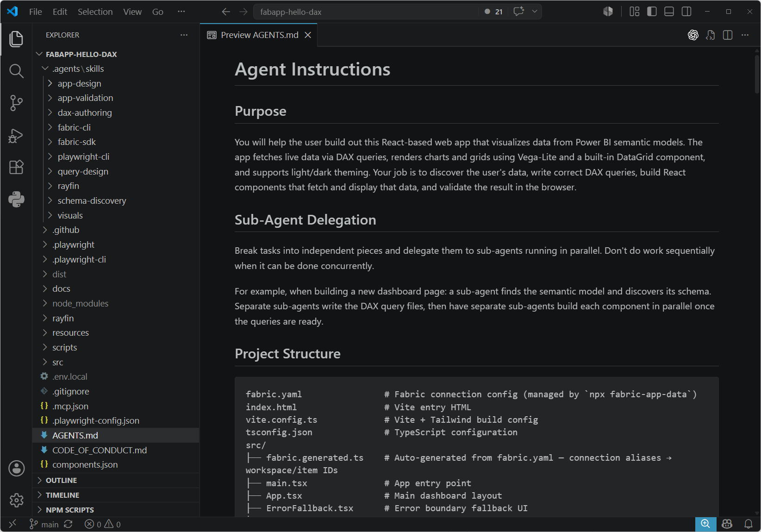The image size is (761, 532).
Task: Open the File menu
Action: click(x=35, y=12)
